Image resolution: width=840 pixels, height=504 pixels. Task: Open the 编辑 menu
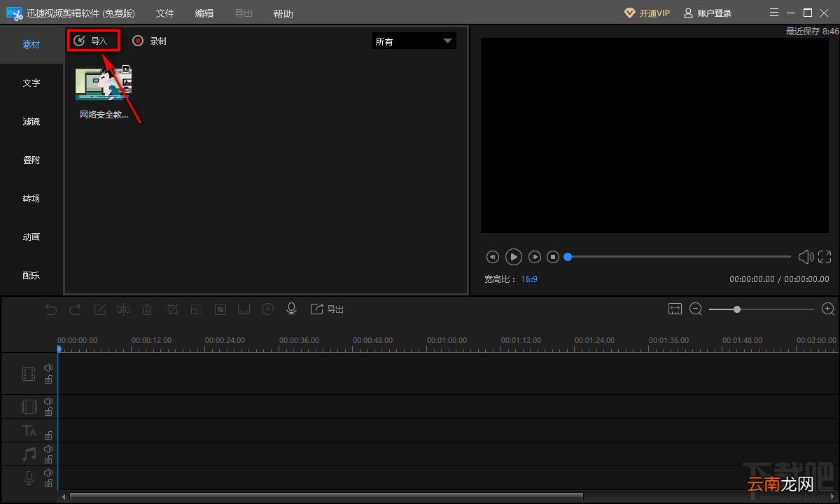tap(204, 13)
